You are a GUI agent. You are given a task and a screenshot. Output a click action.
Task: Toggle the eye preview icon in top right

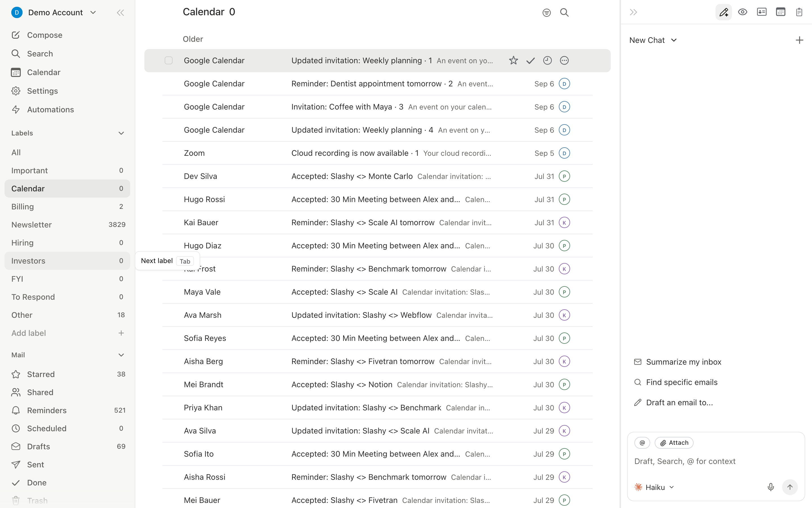click(x=743, y=12)
